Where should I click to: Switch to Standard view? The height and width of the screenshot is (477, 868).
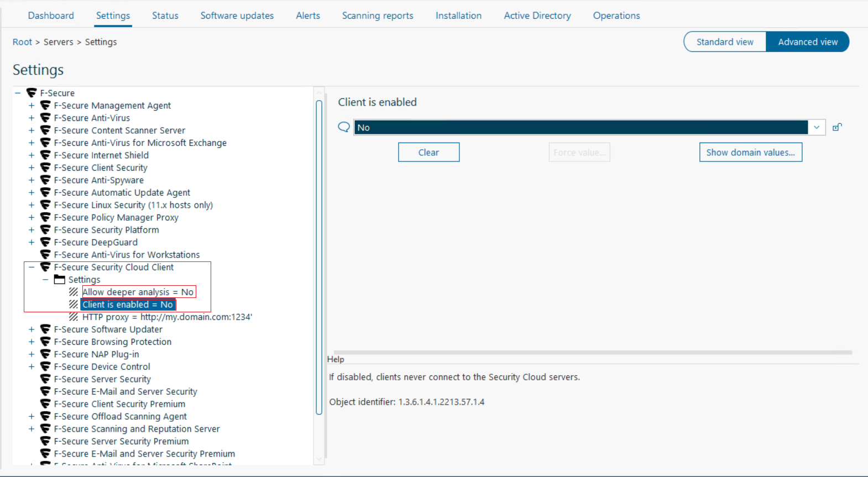pyautogui.click(x=725, y=42)
